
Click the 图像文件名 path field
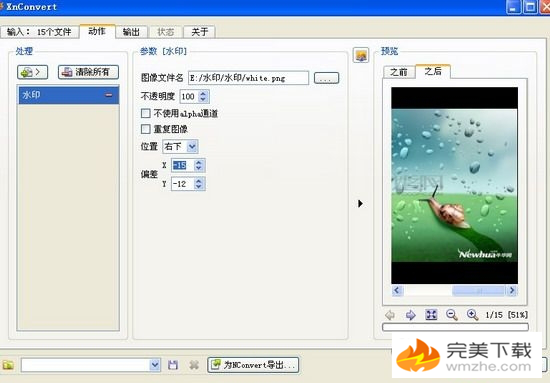[x=248, y=78]
